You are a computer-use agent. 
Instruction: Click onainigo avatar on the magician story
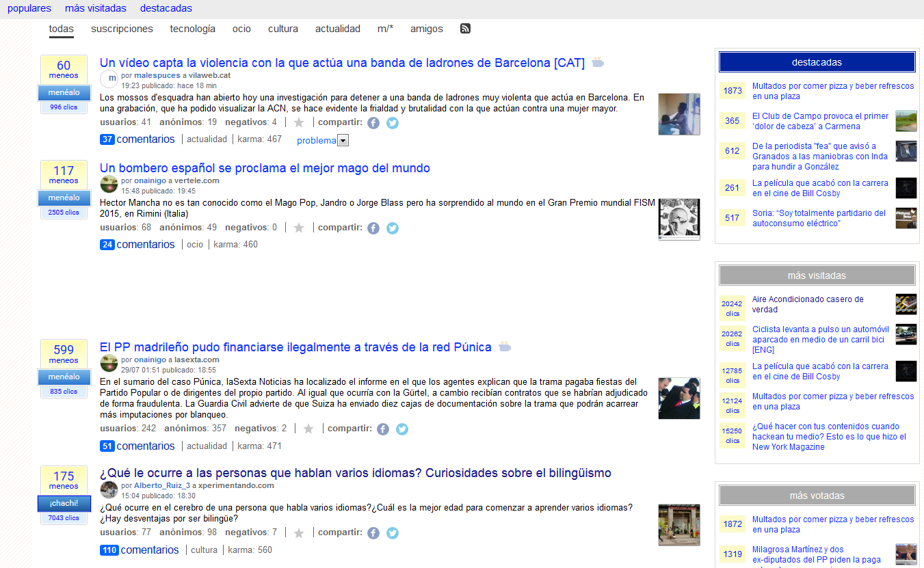109,184
